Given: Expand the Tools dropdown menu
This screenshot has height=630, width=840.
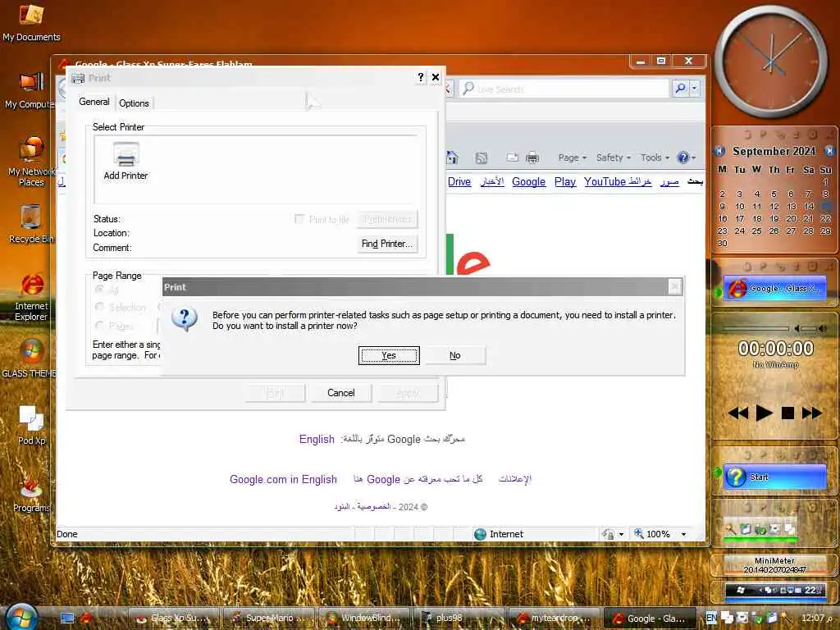Looking at the screenshot, I should click(655, 157).
